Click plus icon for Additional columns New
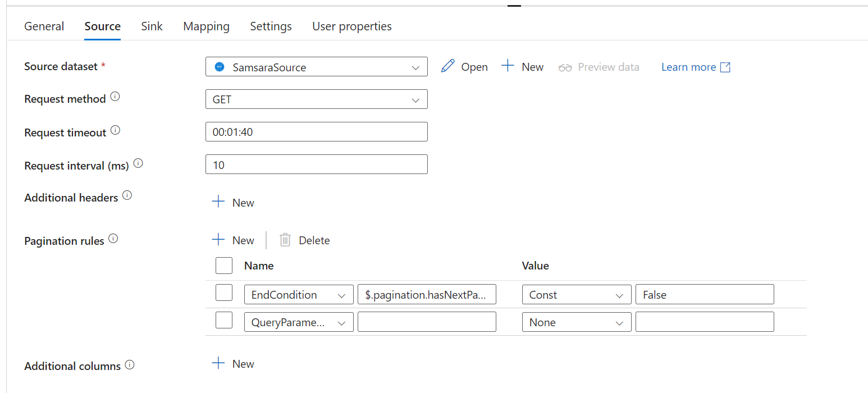The image size is (868, 393). [x=218, y=363]
